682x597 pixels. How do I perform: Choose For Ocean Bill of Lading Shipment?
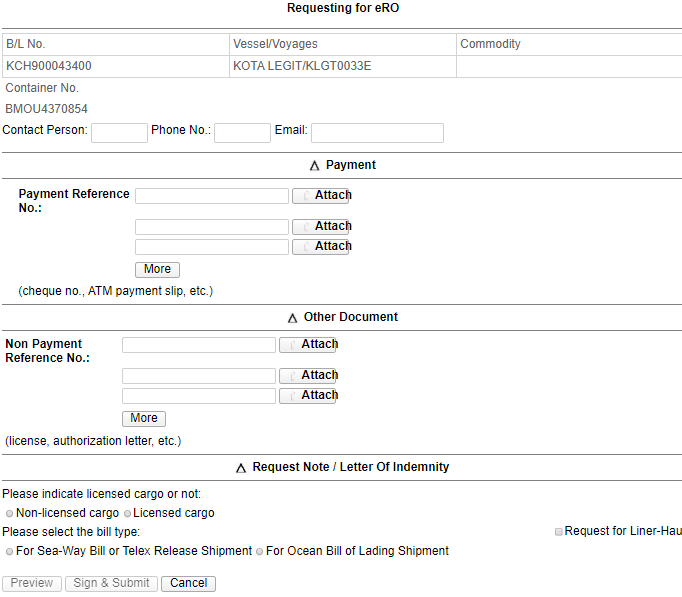point(259,552)
